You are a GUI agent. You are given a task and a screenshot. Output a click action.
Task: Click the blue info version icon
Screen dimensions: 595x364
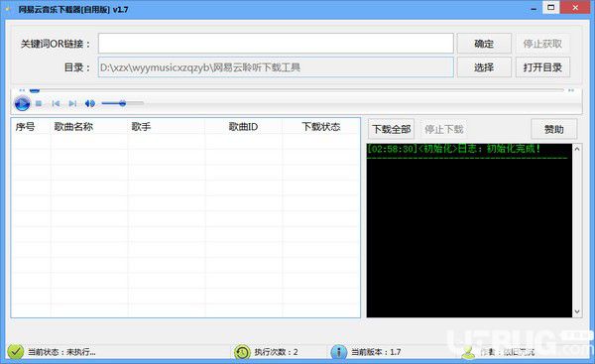(339, 352)
